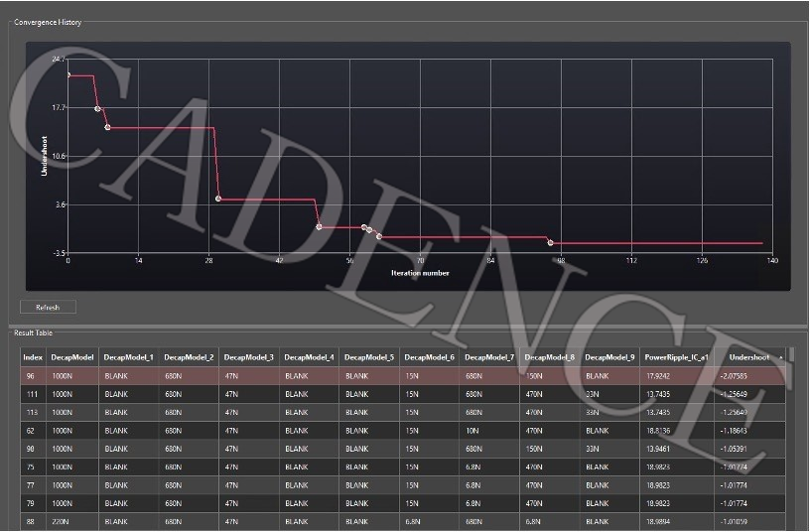Sort by the Index column header
810x532 pixels.
33,357
